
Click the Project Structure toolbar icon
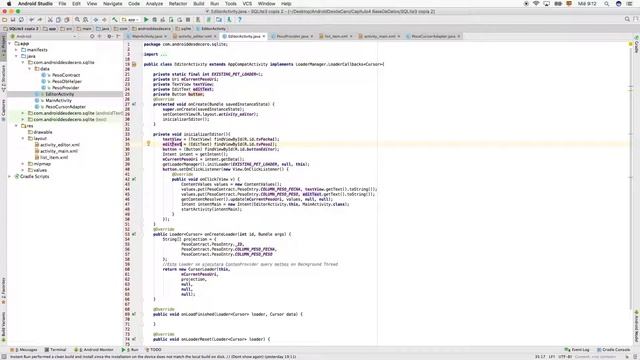point(219,20)
